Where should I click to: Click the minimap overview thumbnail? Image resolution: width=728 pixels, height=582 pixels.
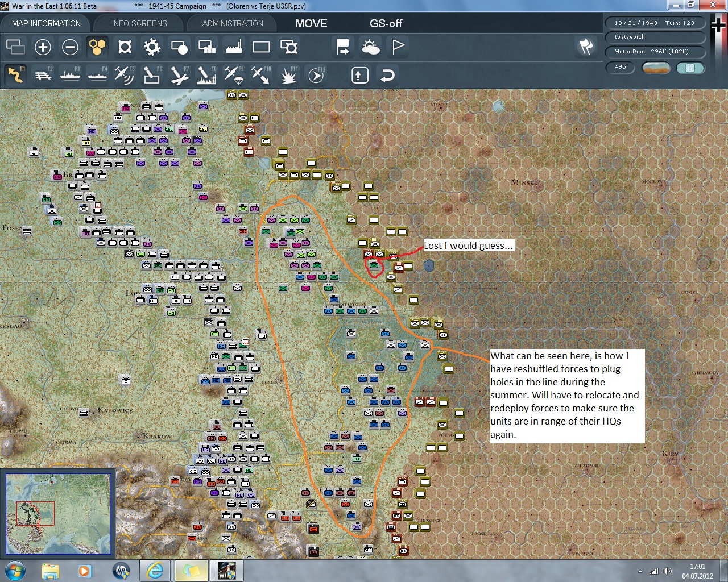58,513
